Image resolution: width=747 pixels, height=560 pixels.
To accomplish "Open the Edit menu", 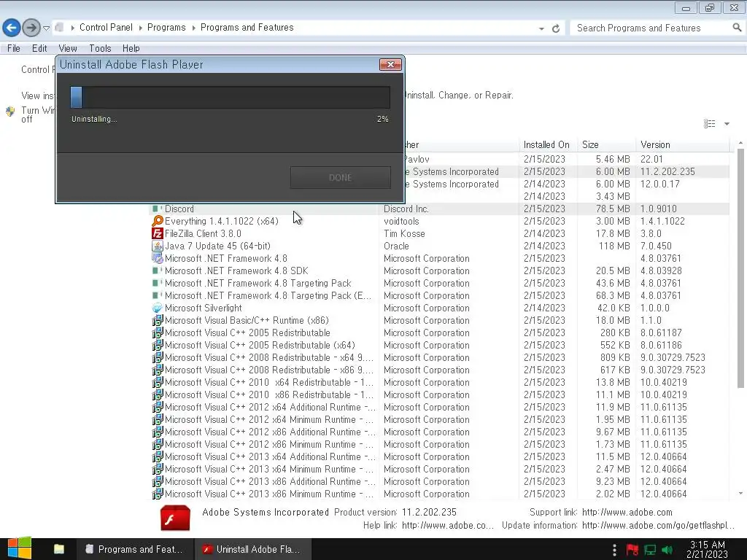I will coord(39,48).
